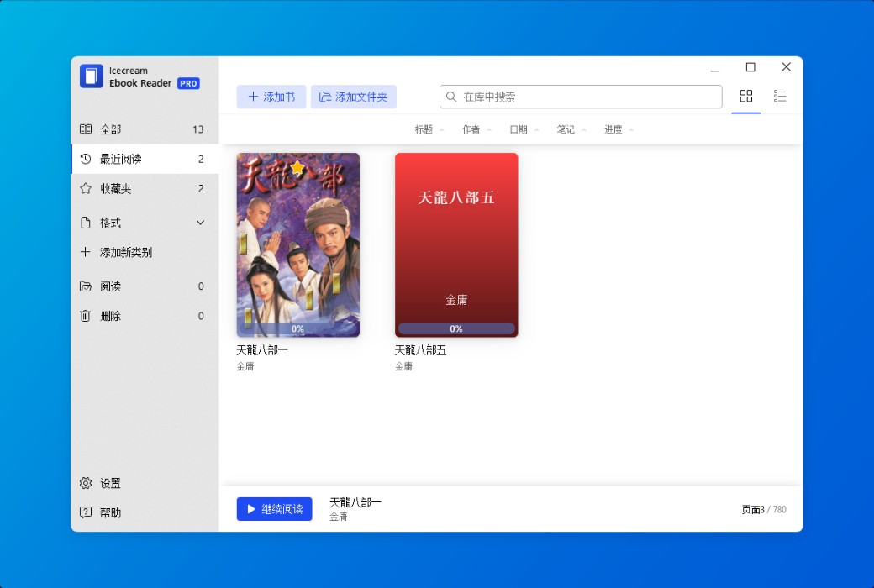Open the 删除 trash section
This screenshot has height=588, width=874.
tap(118, 316)
